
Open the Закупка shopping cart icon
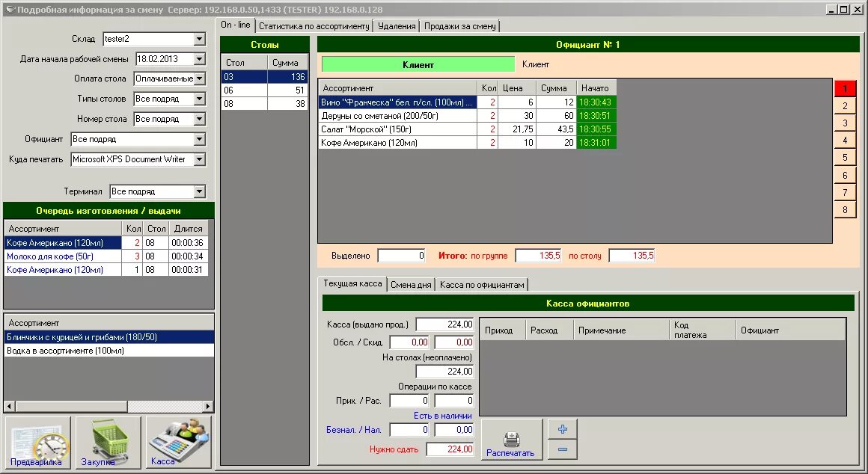(x=109, y=443)
